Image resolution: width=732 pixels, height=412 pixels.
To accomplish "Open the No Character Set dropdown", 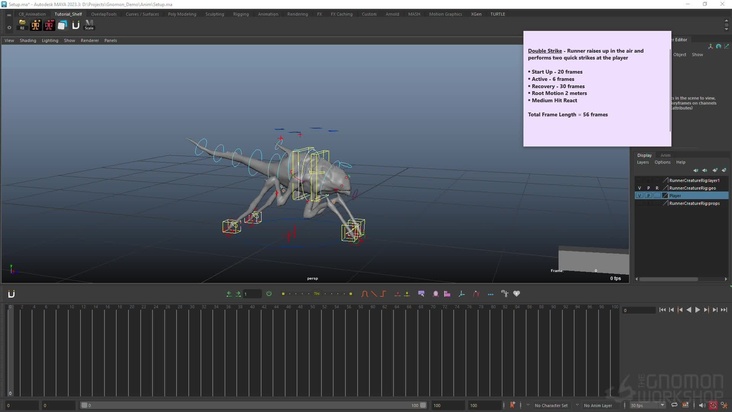I will tap(553, 405).
